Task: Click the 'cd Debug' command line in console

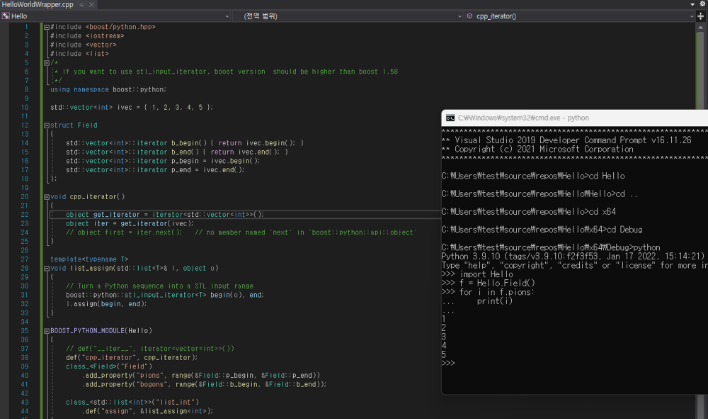Action: coord(542,230)
